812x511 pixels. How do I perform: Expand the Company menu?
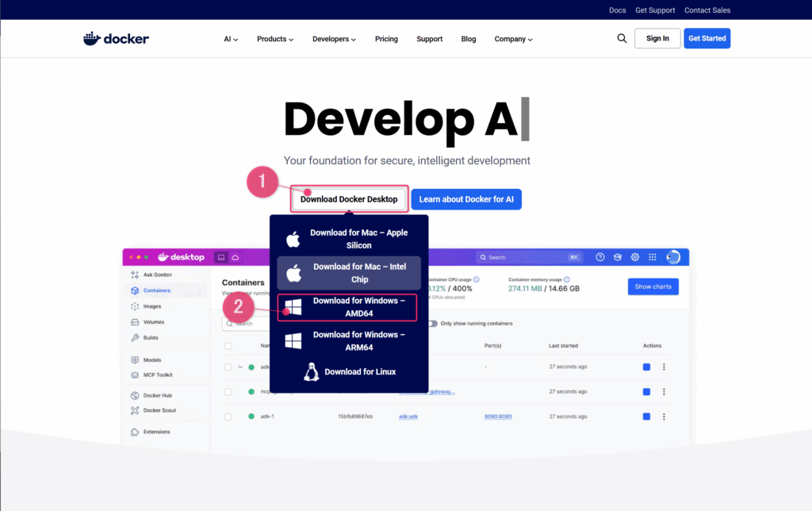(513, 39)
